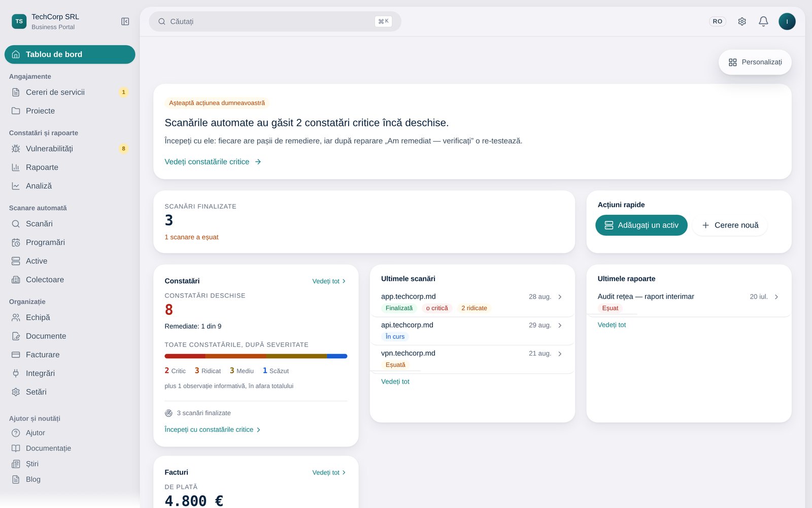Screen dimensions: 812x508
Task: Click Adăugați un activ button
Action: [641, 225]
